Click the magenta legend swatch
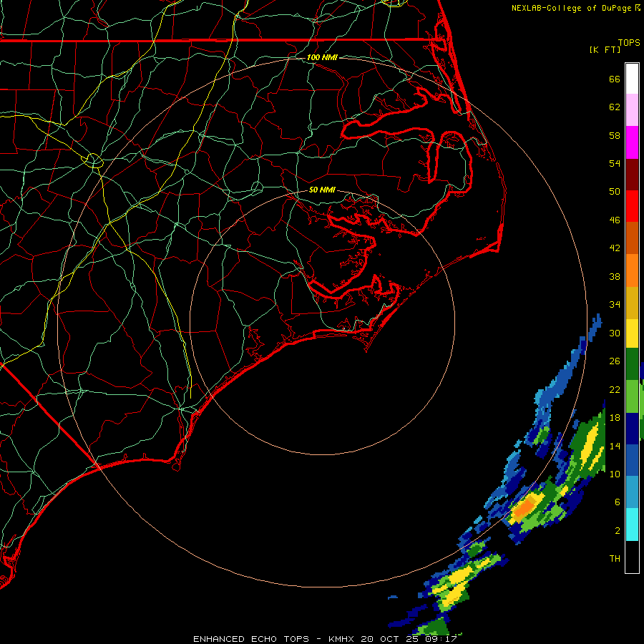This screenshot has width=644, height=644. pos(632,142)
